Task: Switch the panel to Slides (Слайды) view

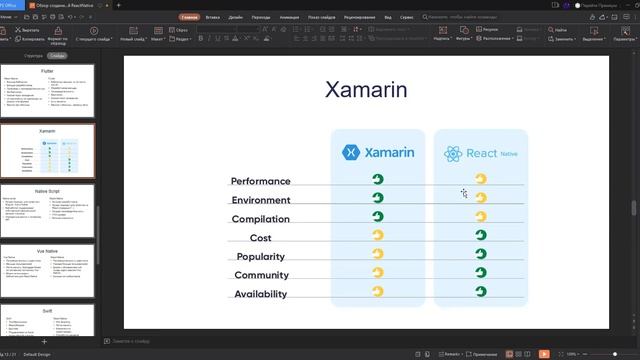Action: 57,56
